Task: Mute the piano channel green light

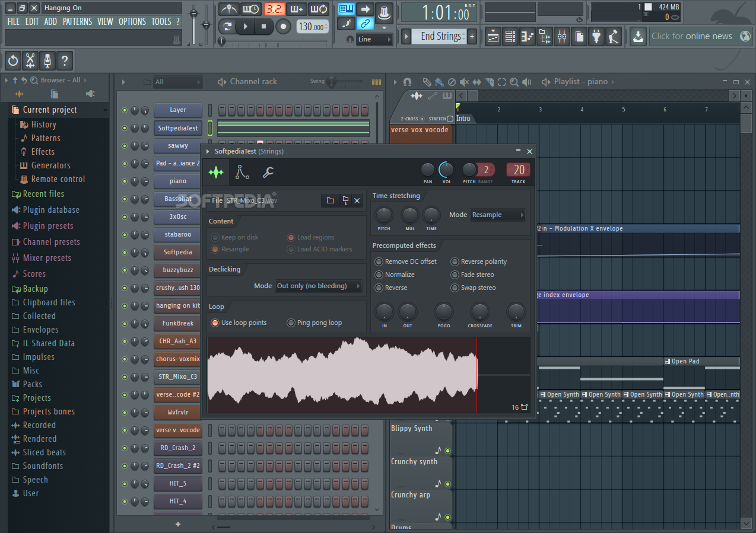Action: pyautogui.click(x=125, y=181)
